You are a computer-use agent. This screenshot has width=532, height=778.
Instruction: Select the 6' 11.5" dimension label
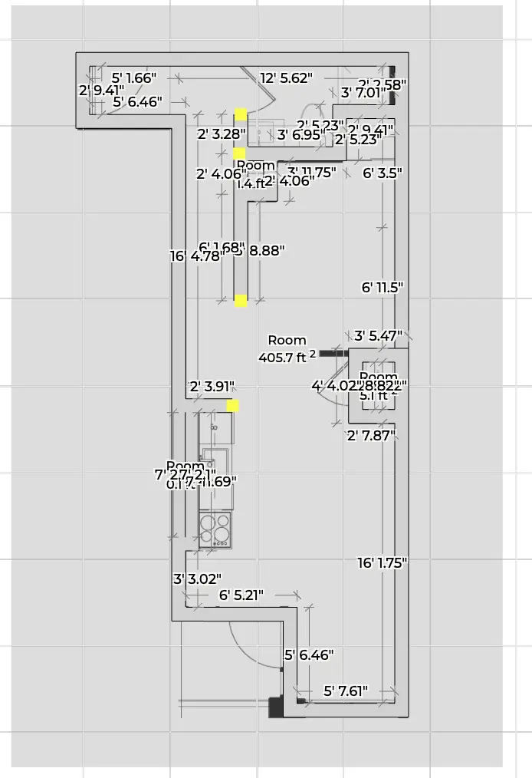coord(383,287)
